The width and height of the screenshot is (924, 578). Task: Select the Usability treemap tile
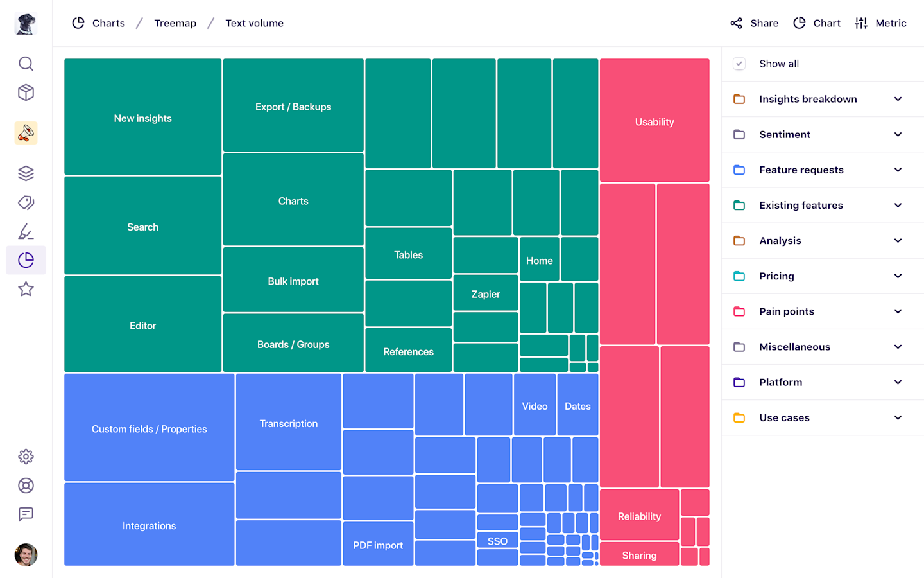[654, 120]
